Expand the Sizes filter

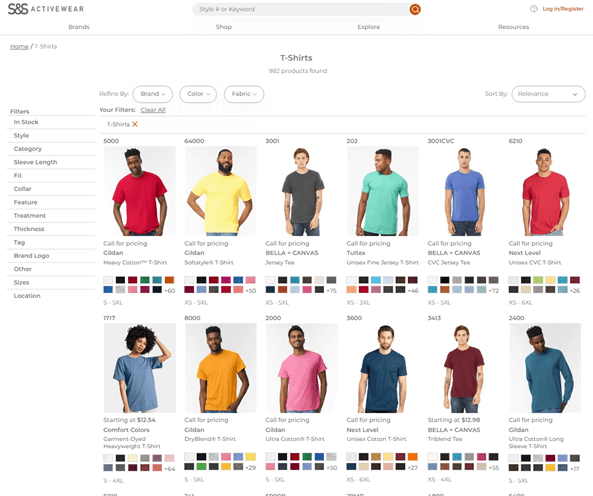[x=51, y=282]
